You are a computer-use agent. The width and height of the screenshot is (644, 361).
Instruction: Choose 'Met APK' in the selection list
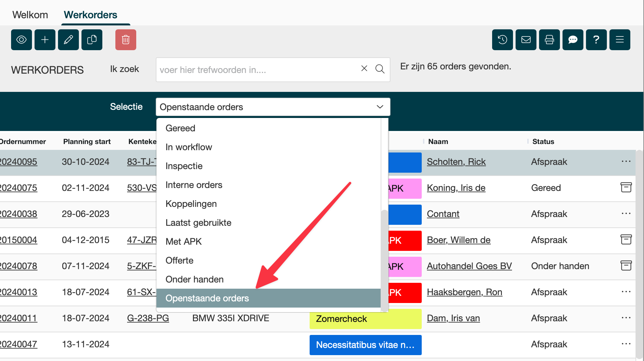pos(183,241)
